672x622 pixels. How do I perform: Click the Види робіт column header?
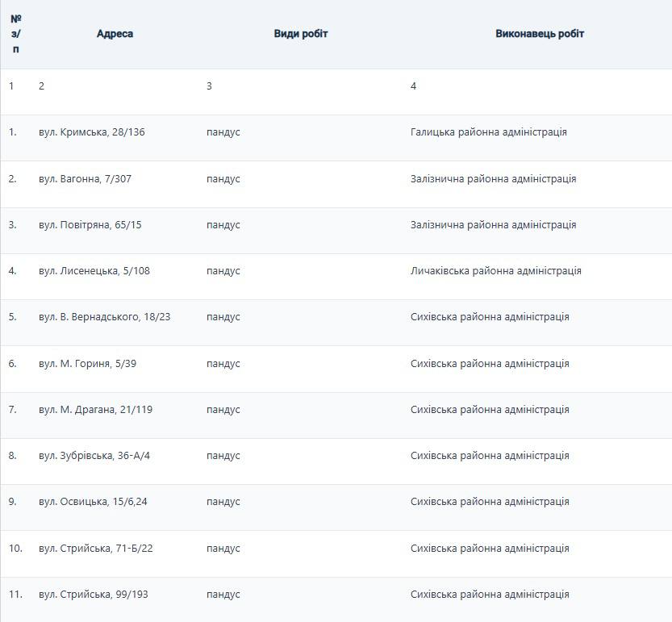pyautogui.click(x=301, y=34)
